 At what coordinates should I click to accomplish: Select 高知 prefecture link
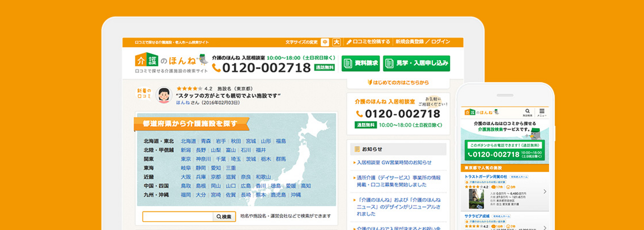click(305, 186)
